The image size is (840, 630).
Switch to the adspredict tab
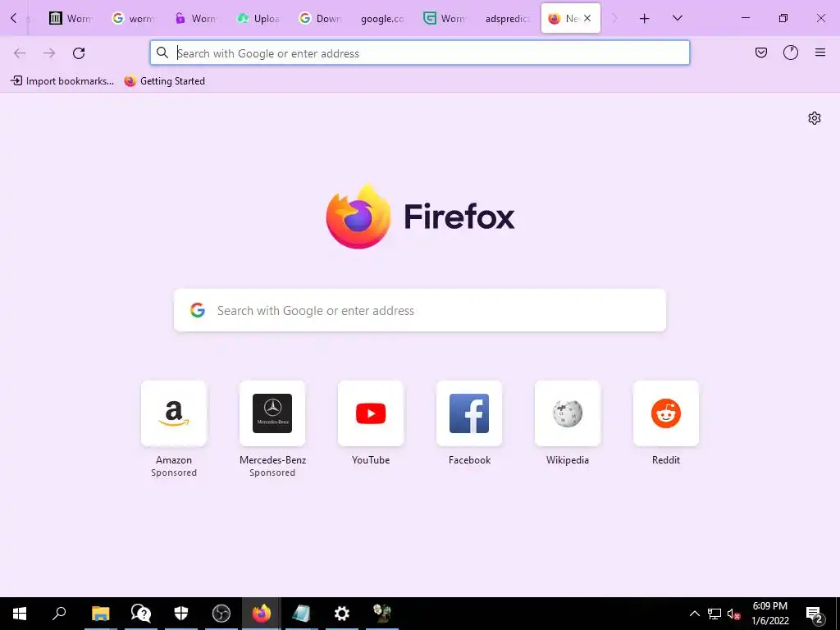click(506, 18)
